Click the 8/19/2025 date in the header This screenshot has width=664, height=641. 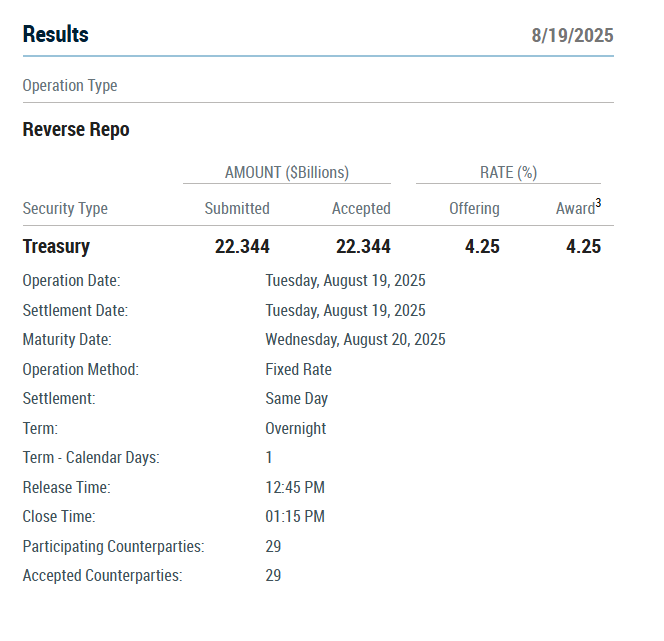tap(572, 36)
